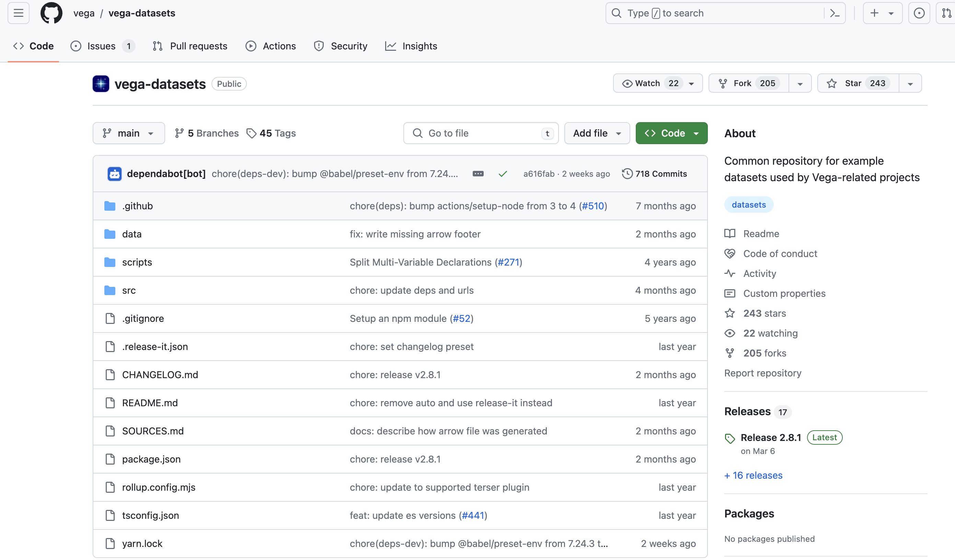Switch to the Pull requests tab
This screenshot has width=955, height=560.
[x=190, y=46]
